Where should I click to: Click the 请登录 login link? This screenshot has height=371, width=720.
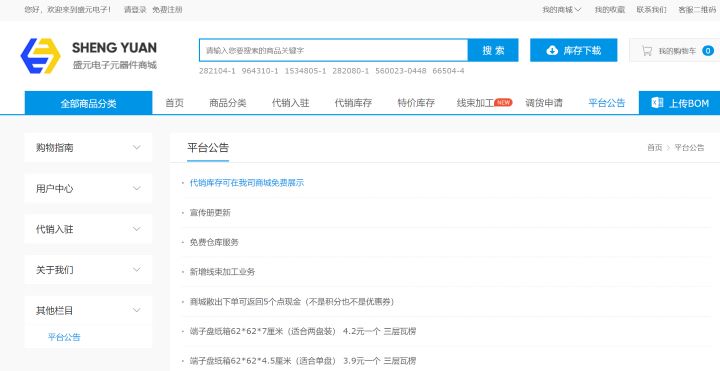click(135, 10)
